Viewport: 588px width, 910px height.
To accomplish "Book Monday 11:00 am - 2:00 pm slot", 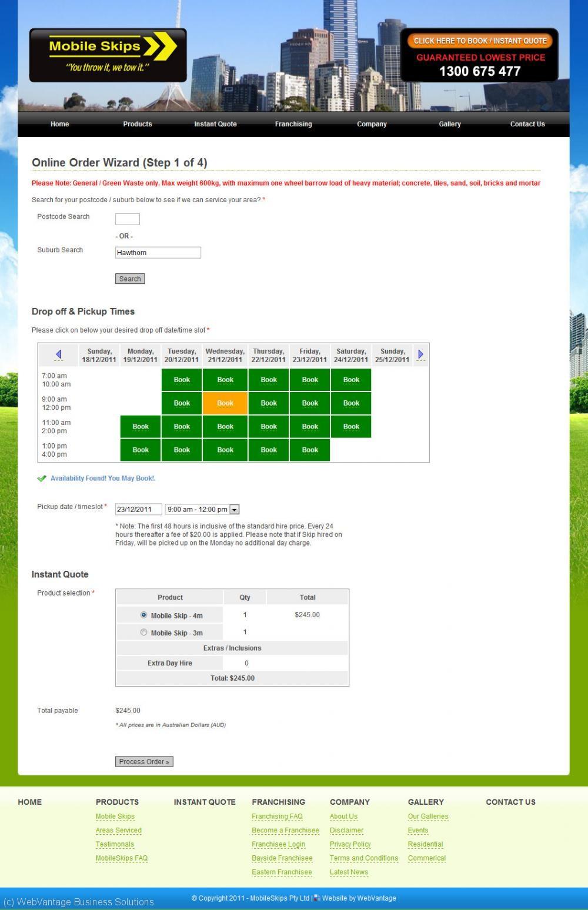I will click(x=141, y=427).
